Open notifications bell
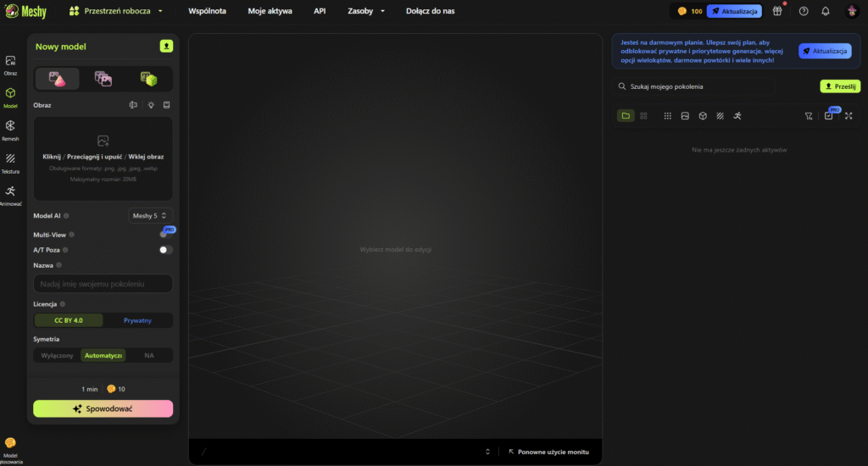 click(x=825, y=11)
